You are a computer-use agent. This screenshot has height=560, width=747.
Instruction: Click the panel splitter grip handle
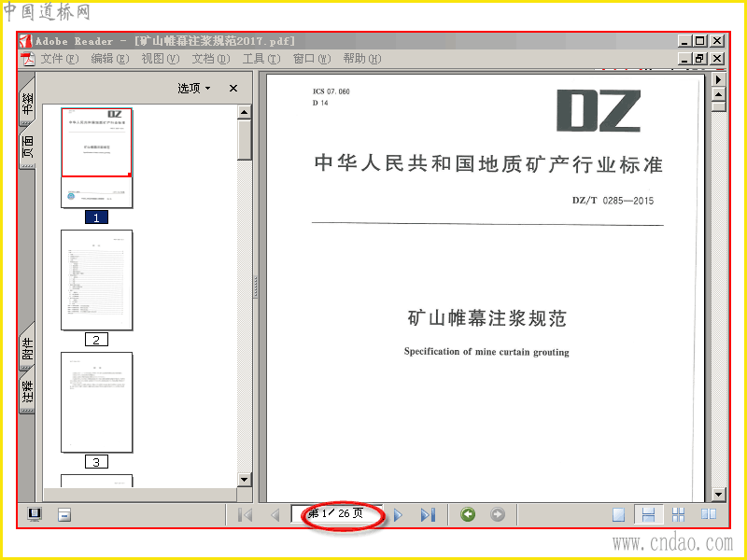[256, 287]
